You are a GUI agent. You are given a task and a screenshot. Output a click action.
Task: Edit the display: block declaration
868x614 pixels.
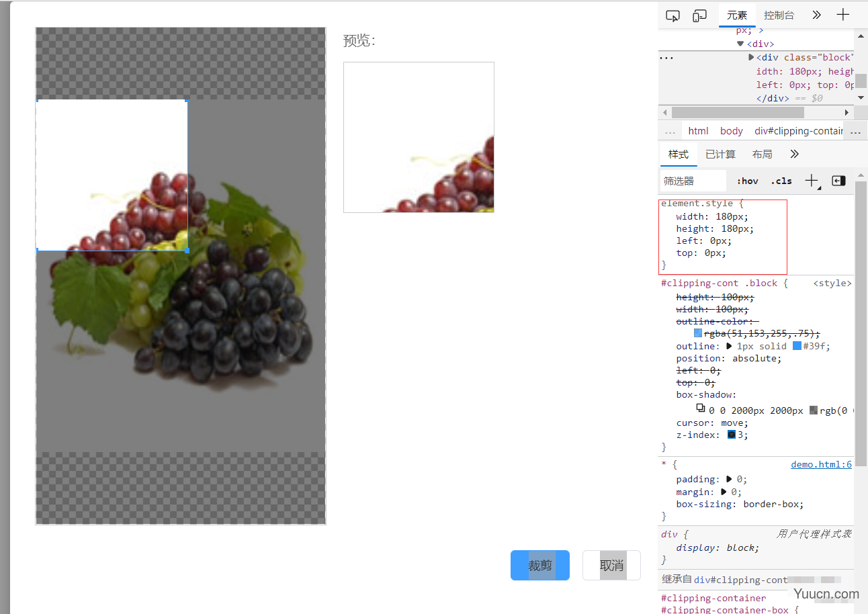coord(718,547)
